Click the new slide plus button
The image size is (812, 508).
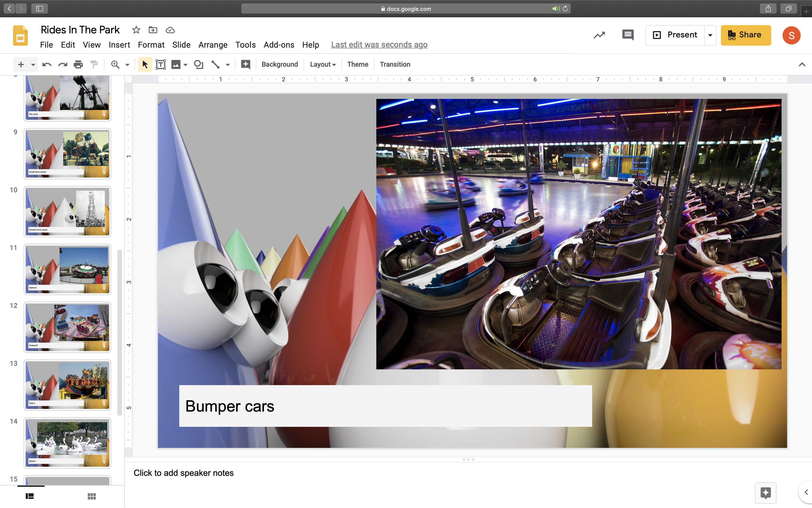21,64
